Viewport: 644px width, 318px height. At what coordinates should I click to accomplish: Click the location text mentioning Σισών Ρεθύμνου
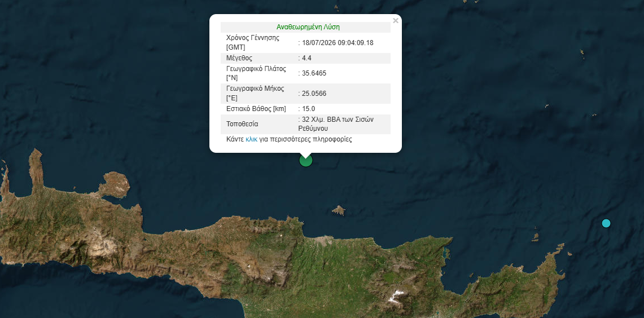click(337, 123)
